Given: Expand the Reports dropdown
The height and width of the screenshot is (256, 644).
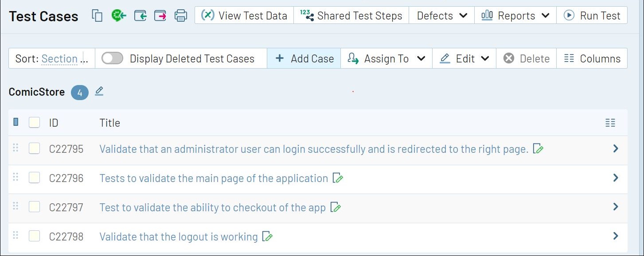Looking at the screenshot, I should [515, 16].
